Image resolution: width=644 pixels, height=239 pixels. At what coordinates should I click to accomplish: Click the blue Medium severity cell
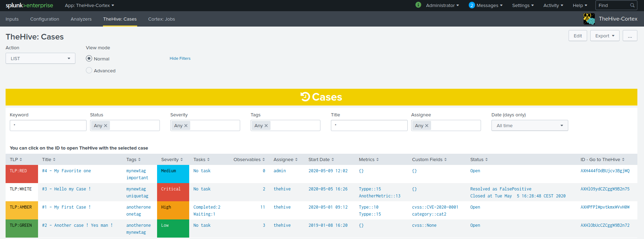(x=173, y=174)
